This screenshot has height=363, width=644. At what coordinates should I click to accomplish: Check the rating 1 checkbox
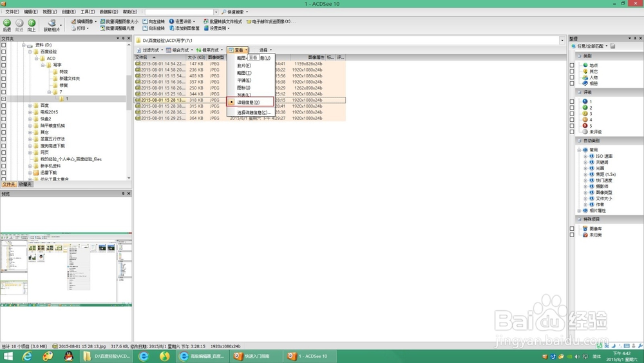[572, 101]
